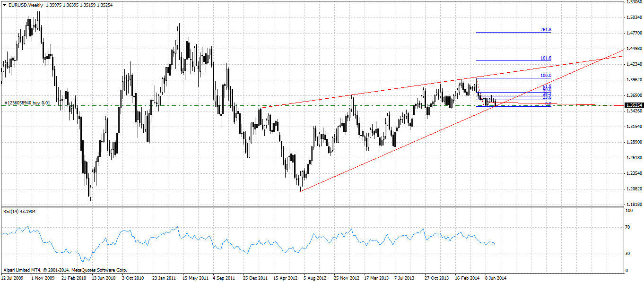The image size is (644, 282).
Task: Click the 27 Oct 2013 date label
Action: tap(437, 278)
